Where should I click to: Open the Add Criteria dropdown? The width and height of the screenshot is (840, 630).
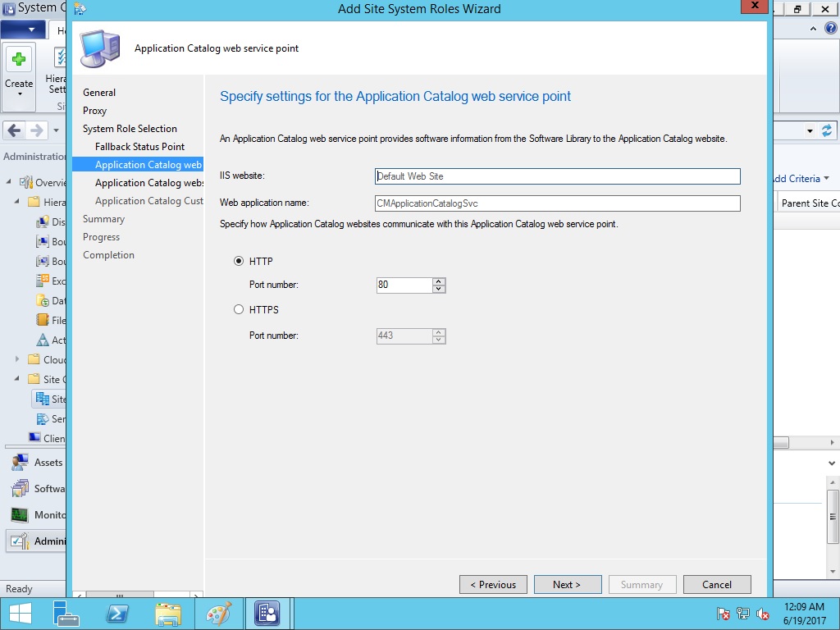tap(799, 179)
